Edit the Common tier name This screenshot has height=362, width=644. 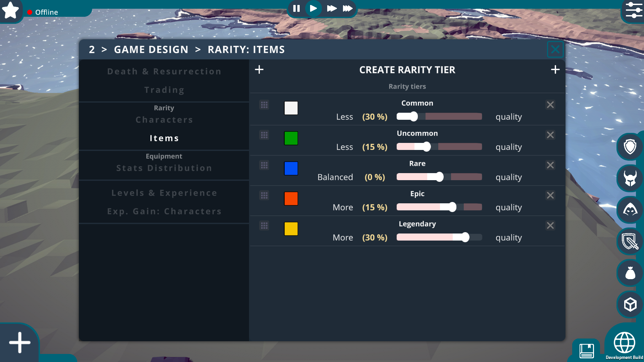click(x=417, y=103)
